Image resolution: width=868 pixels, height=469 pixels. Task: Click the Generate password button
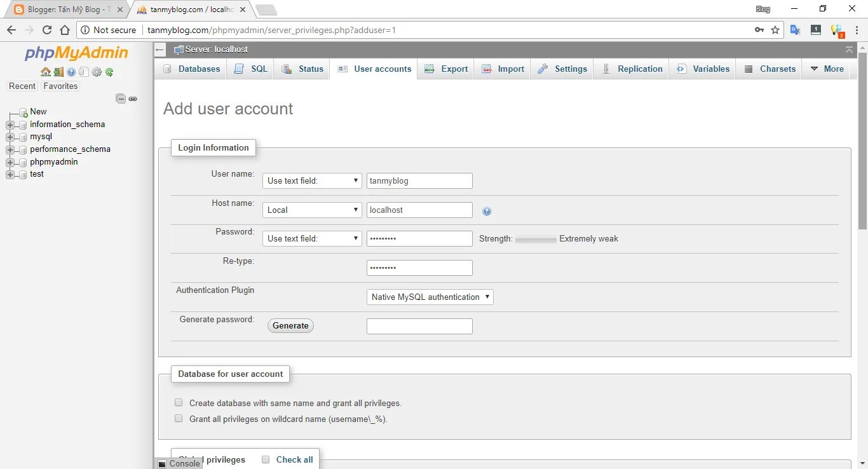(290, 325)
